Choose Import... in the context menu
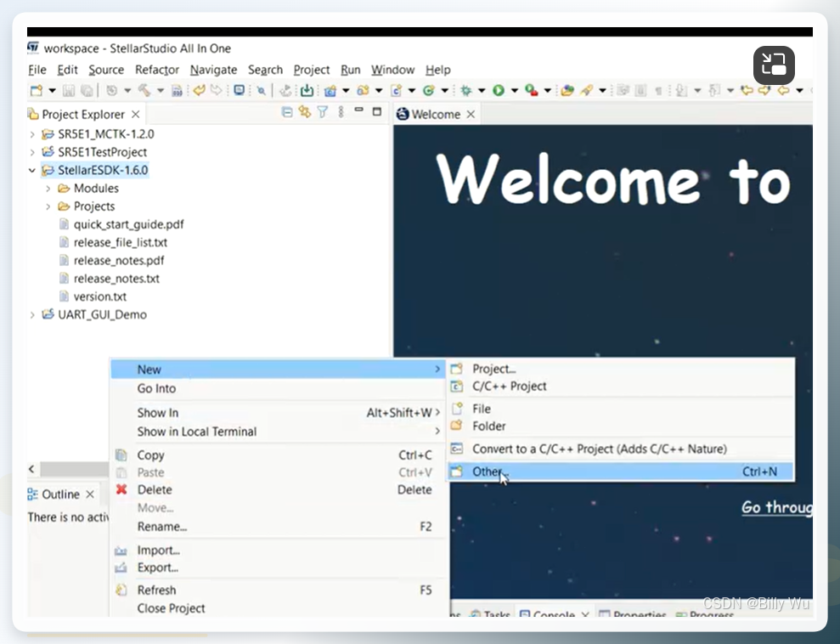The height and width of the screenshot is (644, 840). point(278,551)
